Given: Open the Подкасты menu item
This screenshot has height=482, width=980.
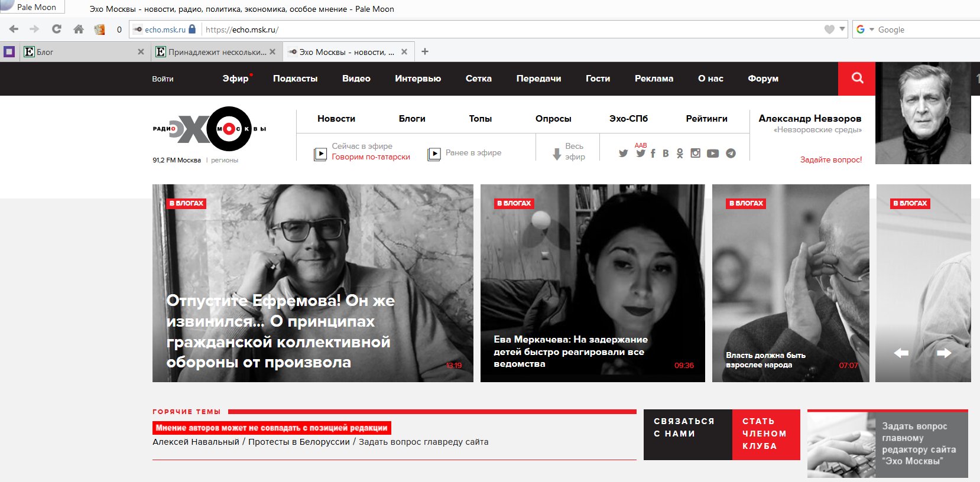Looking at the screenshot, I should coord(295,79).
